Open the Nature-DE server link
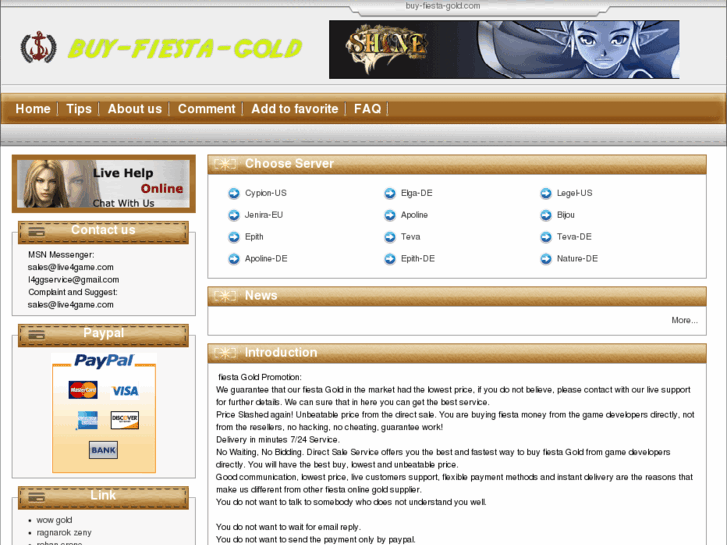Screen dimensions: 727x545 pos(577,258)
